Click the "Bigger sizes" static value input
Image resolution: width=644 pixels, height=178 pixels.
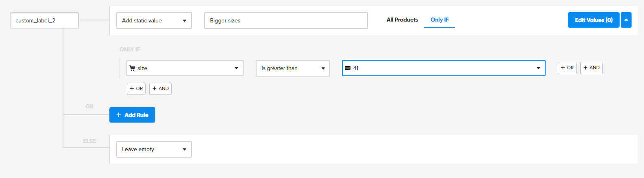point(285,21)
